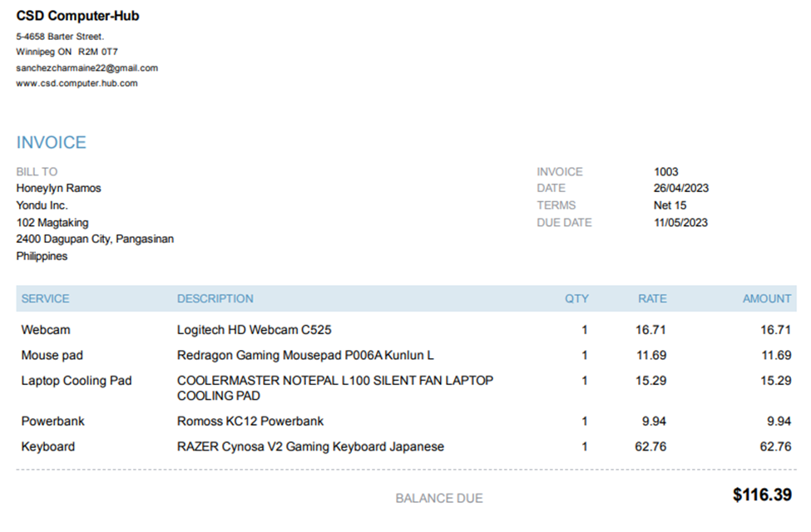Click RAZER Cynosa V2 Gaming Keyboard Japanese
811x532 pixels.
click(310, 446)
